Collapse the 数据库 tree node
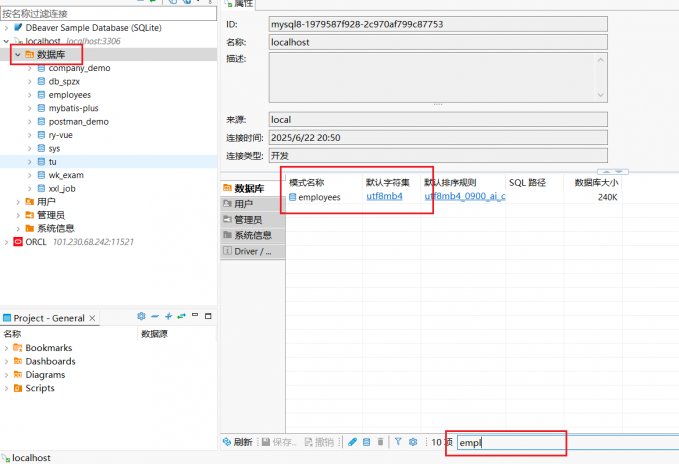 (17, 55)
